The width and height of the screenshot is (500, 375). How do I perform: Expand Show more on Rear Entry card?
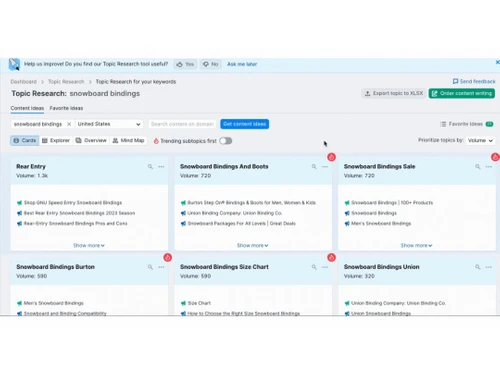(89, 245)
